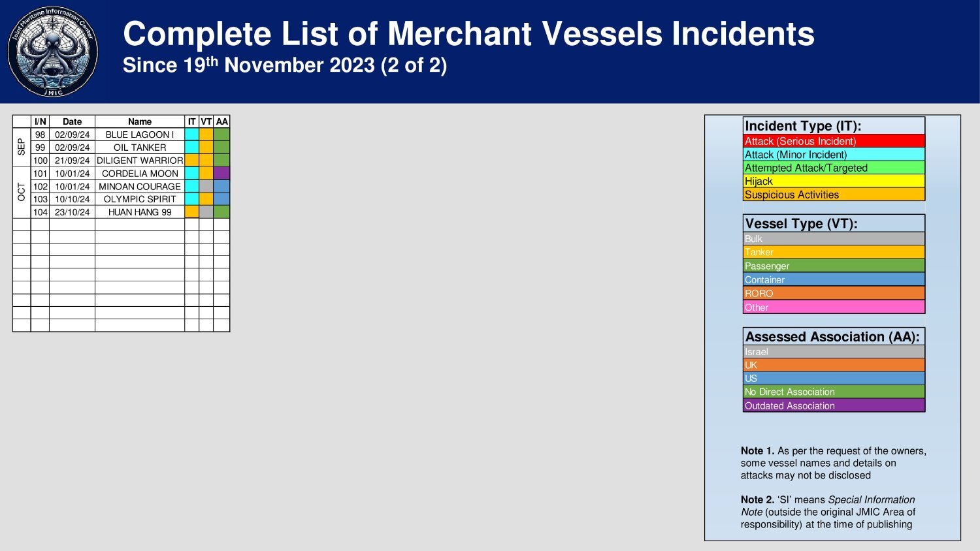Select the VT color cell for MINOAN COURAGE

coord(206,186)
